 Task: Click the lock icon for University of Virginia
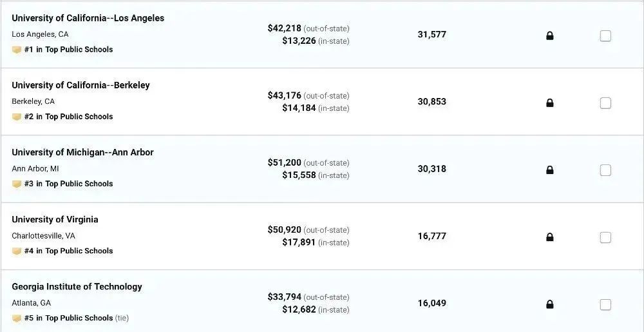click(549, 237)
